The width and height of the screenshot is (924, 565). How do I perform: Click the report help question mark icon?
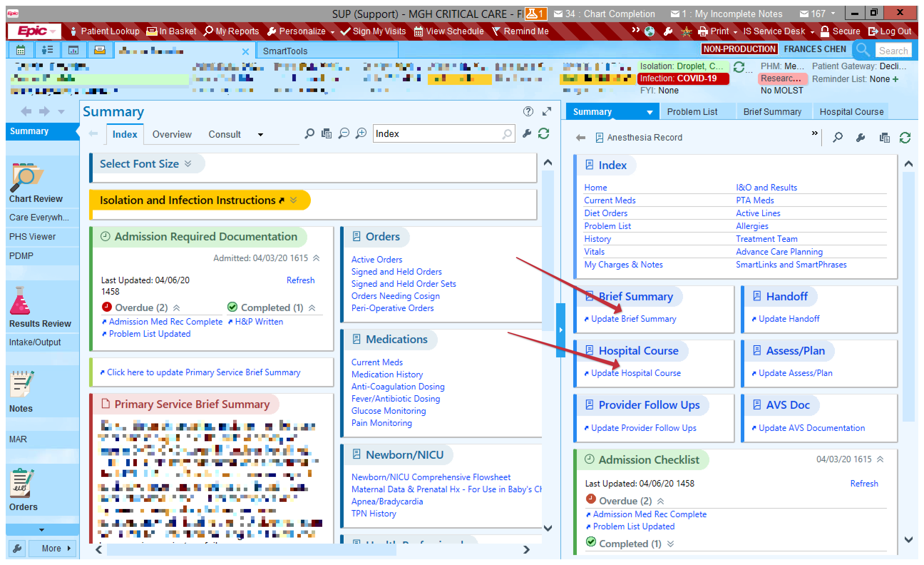(x=528, y=111)
